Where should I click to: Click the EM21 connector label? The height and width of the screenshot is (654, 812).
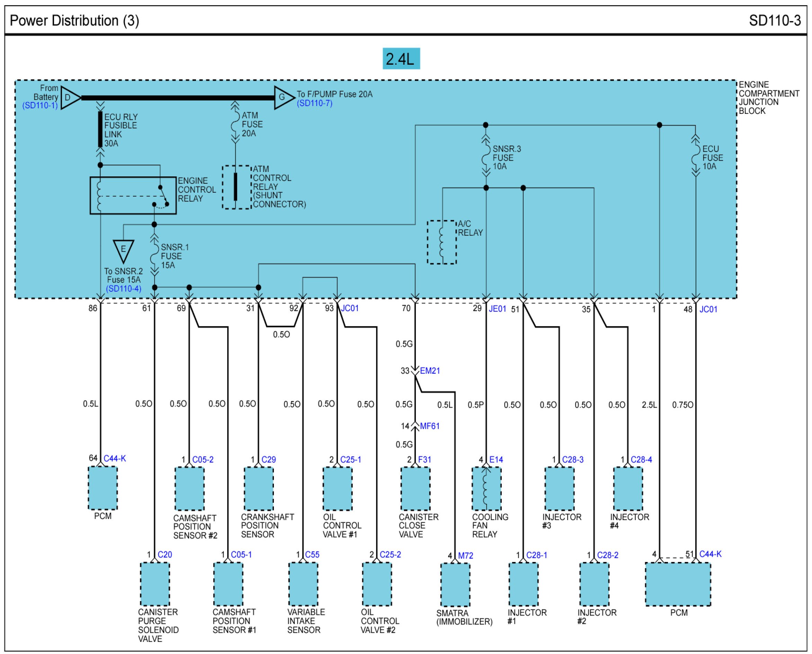click(x=430, y=371)
